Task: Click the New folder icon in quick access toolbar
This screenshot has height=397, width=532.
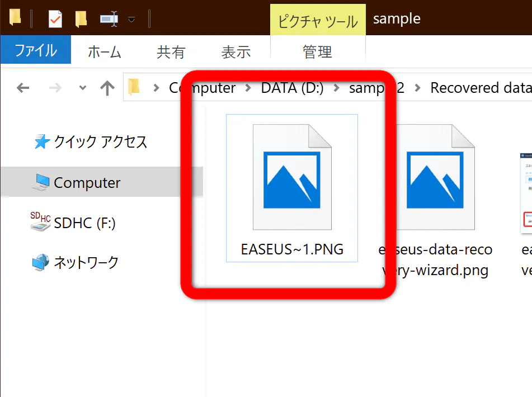Action: pyautogui.click(x=81, y=19)
